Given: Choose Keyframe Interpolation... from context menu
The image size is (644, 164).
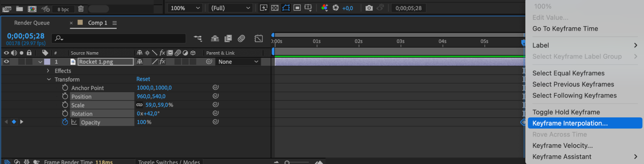Looking at the screenshot, I should click(x=585, y=123).
